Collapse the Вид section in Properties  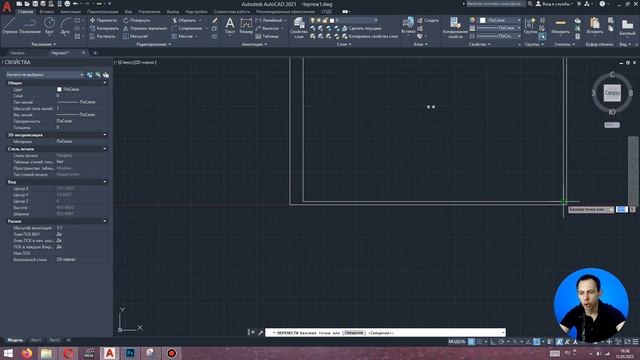click(x=105, y=182)
